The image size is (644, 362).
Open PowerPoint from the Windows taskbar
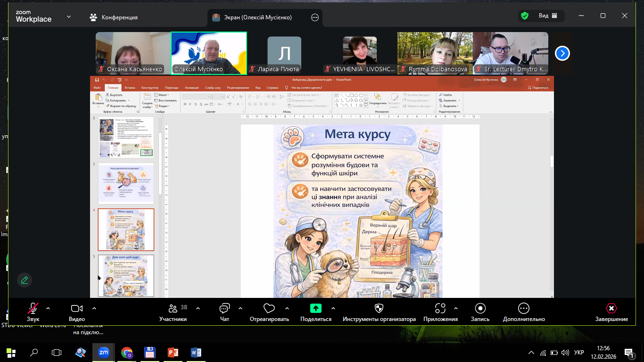173,352
